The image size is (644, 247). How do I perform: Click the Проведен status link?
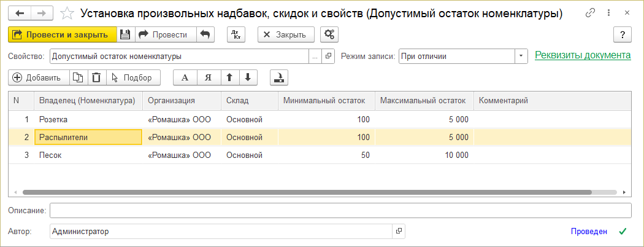[x=589, y=232]
